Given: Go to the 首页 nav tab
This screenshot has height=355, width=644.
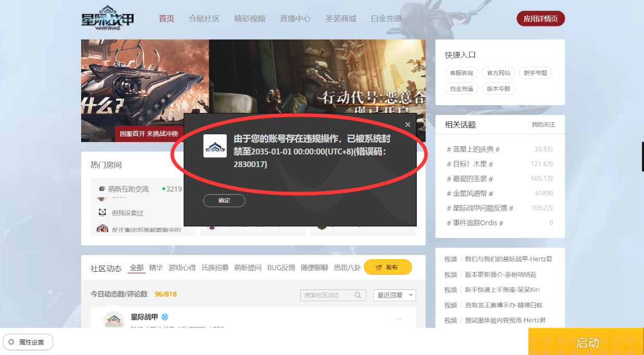Looking at the screenshot, I should coord(166,19).
